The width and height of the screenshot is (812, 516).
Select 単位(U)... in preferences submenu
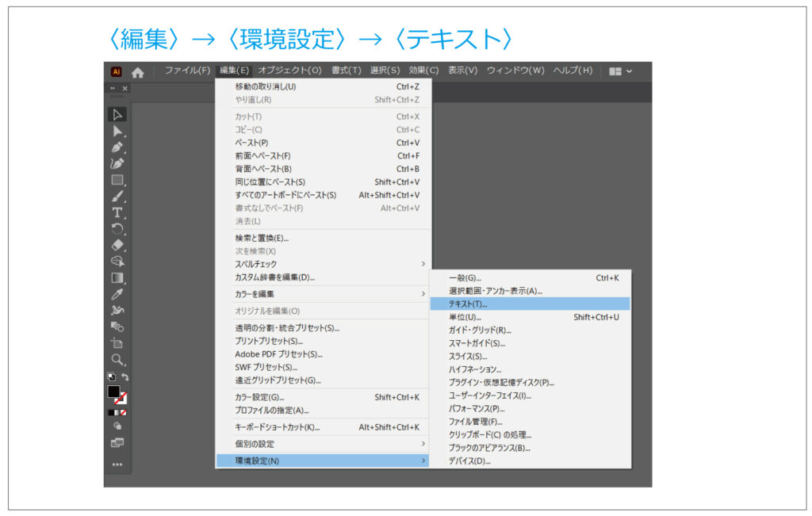pos(530,317)
